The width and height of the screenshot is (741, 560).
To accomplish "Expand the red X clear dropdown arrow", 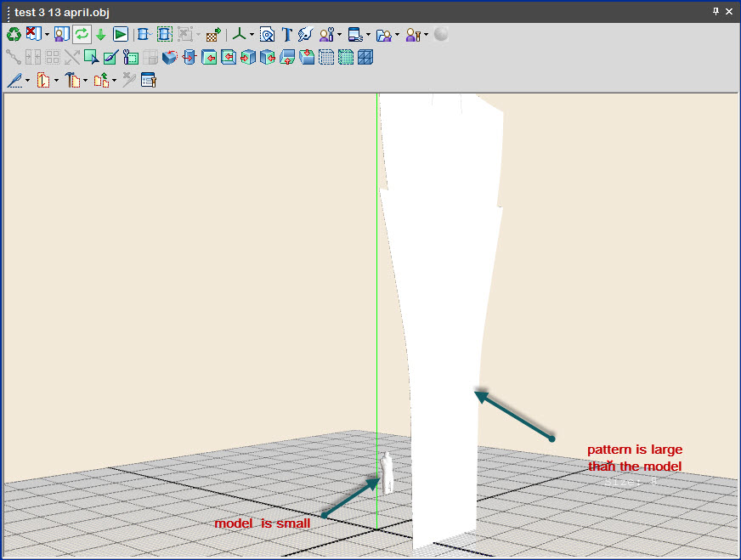I will click(x=47, y=35).
